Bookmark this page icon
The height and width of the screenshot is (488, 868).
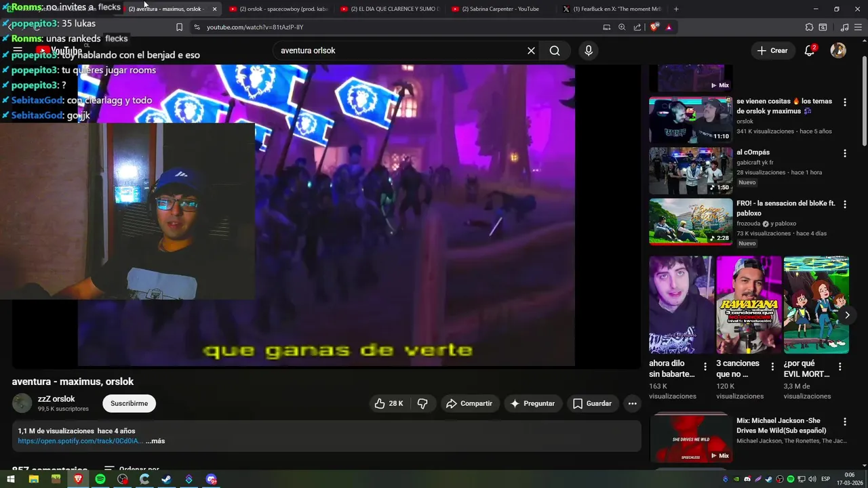[x=179, y=27]
